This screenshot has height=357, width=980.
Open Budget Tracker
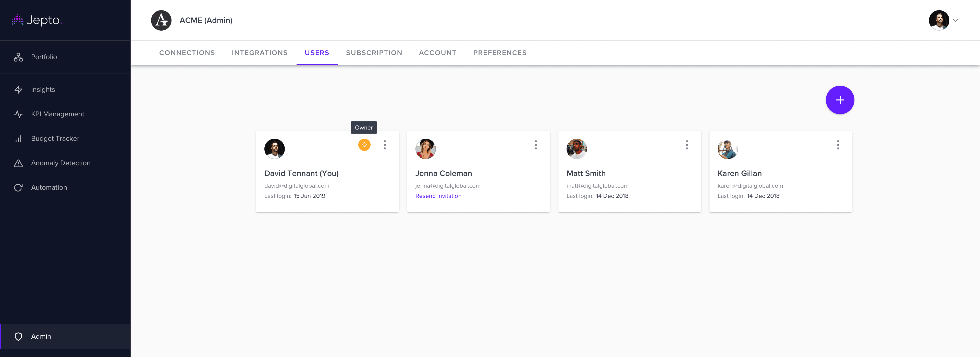pyautogui.click(x=65, y=139)
